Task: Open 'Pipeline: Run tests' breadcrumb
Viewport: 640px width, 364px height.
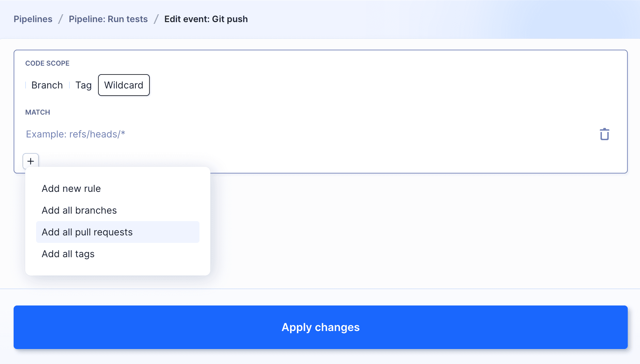Action: [108, 19]
